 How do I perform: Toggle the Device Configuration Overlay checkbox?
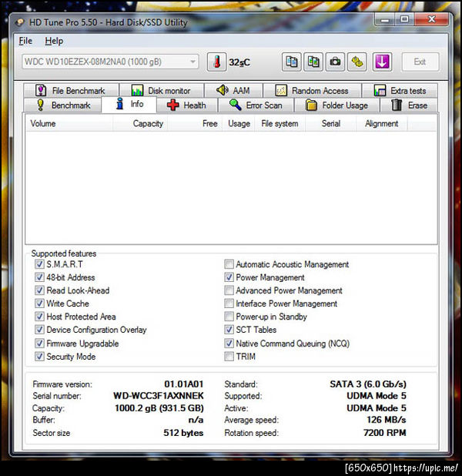[x=39, y=330]
